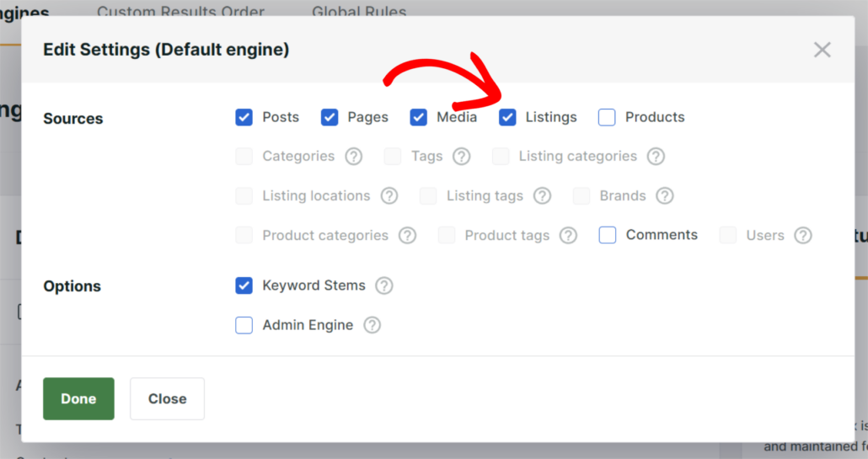Open help for Categories source
The image size is (868, 459).
pyautogui.click(x=354, y=157)
